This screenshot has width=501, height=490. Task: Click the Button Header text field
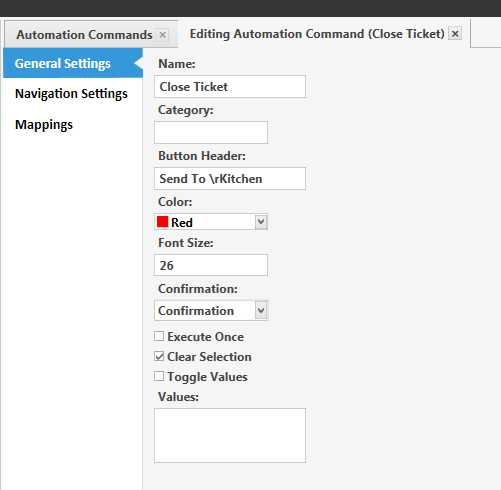point(230,179)
